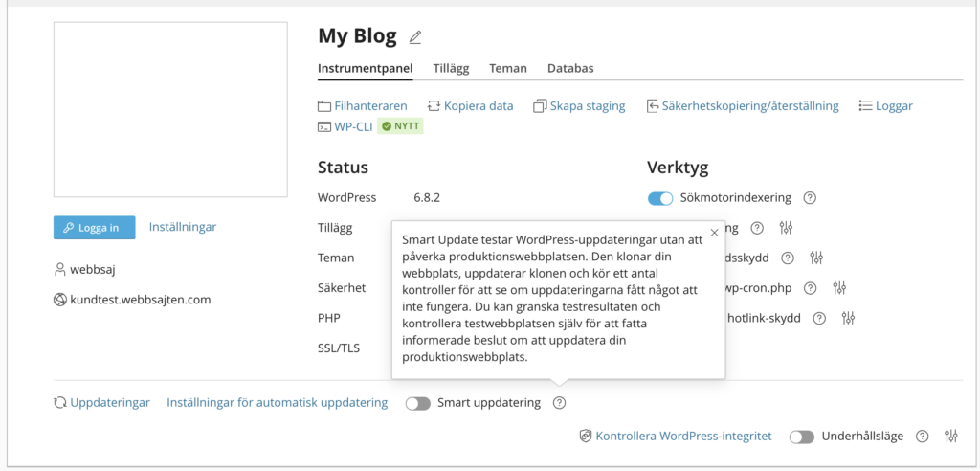The height and width of the screenshot is (471, 980).
Task: Open Säkerhetskopiering/återställning
Action: tap(743, 105)
